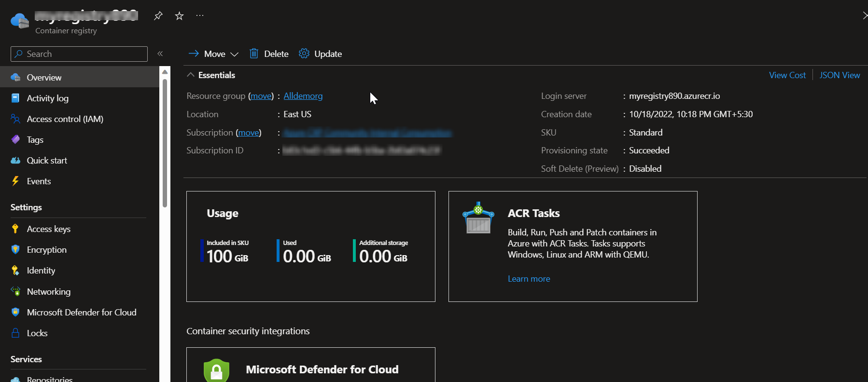Screen dimensions: 868x382
Task: Go to Networking settings
Action: [48, 291]
